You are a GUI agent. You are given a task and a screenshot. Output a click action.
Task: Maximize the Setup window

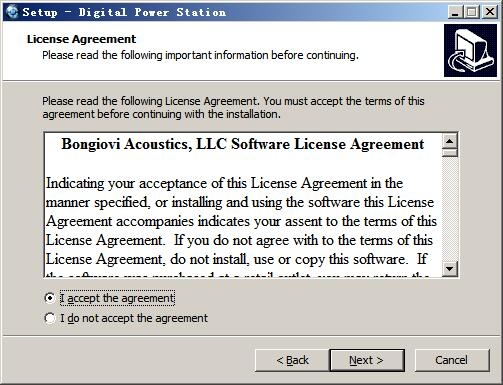point(472,12)
